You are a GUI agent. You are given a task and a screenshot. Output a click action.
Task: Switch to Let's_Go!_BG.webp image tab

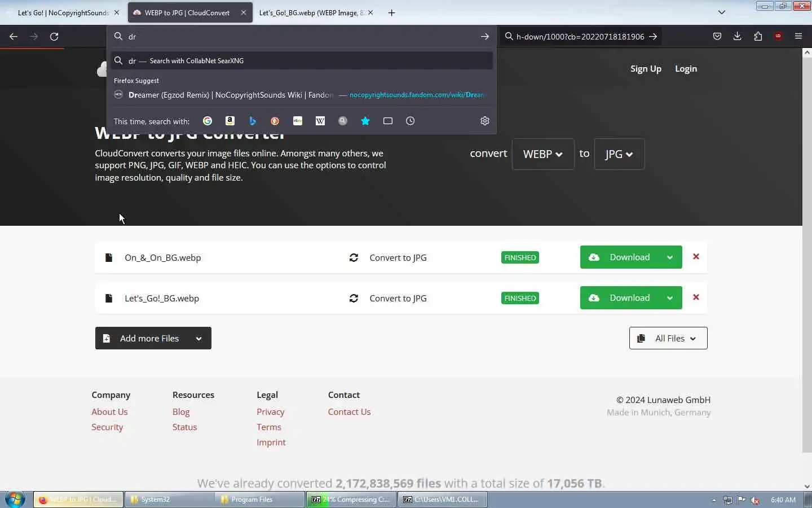click(x=311, y=12)
